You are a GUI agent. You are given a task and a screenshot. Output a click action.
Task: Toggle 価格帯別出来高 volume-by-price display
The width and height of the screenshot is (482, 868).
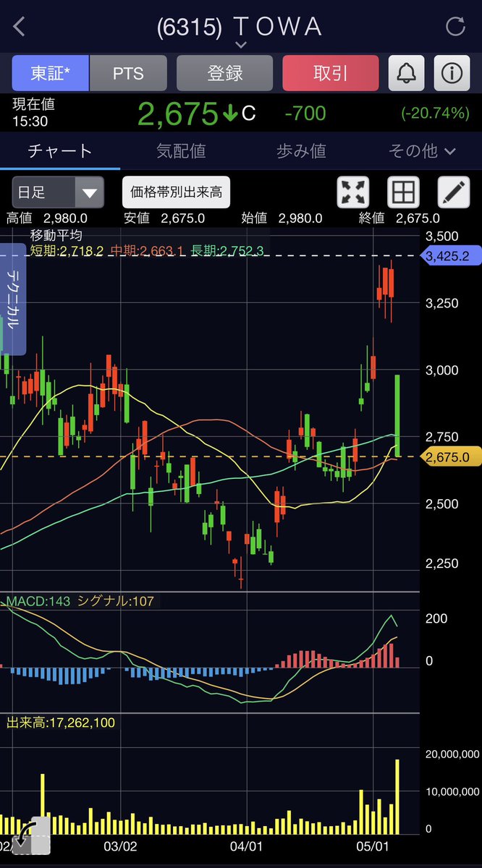176,192
